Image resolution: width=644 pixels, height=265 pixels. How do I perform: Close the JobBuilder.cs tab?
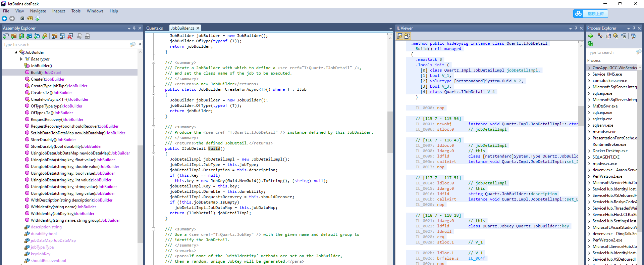pos(198,28)
